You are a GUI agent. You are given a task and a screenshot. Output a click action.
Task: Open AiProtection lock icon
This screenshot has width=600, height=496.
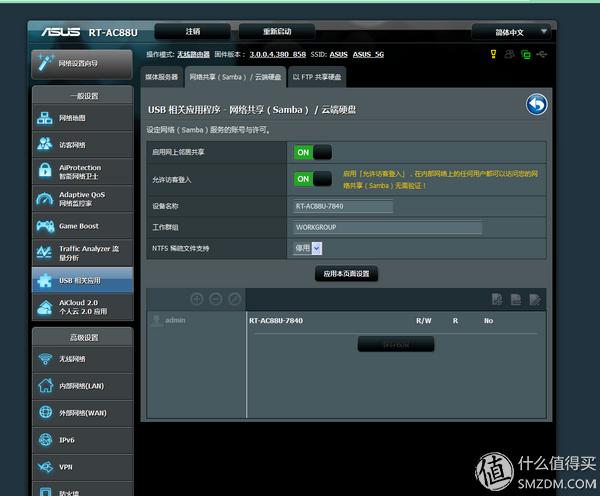point(45,171)
